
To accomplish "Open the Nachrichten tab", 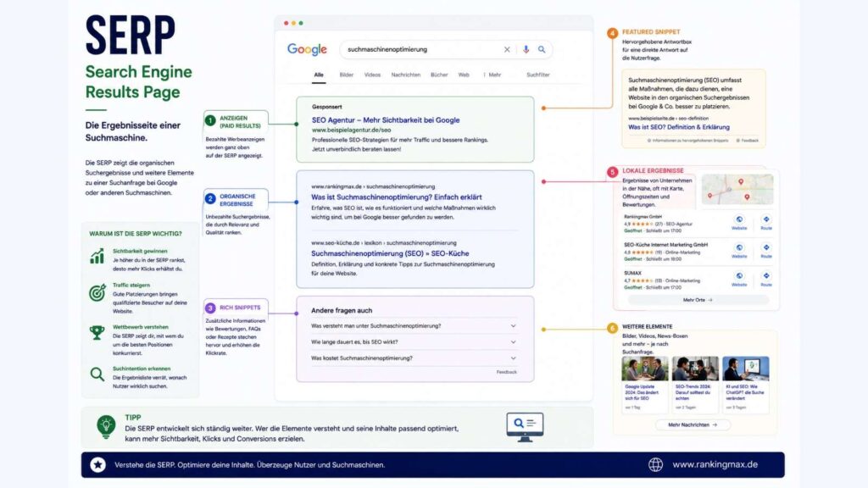I will [x=406, y=75].
